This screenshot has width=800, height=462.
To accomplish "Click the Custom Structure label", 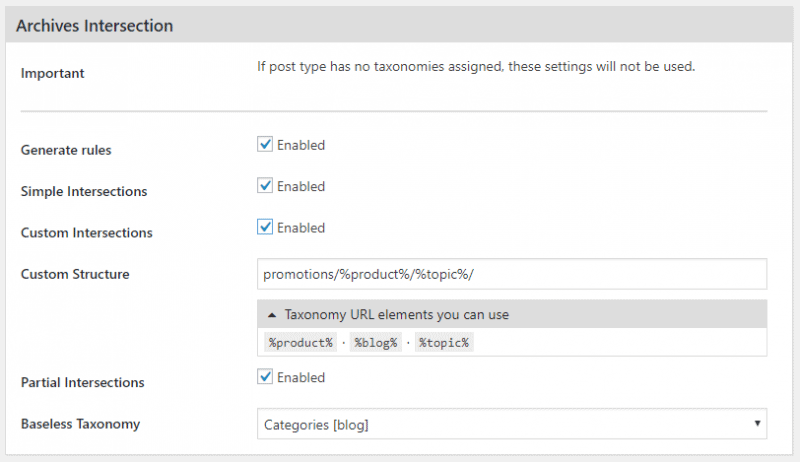I will click(x=75, y=274).
